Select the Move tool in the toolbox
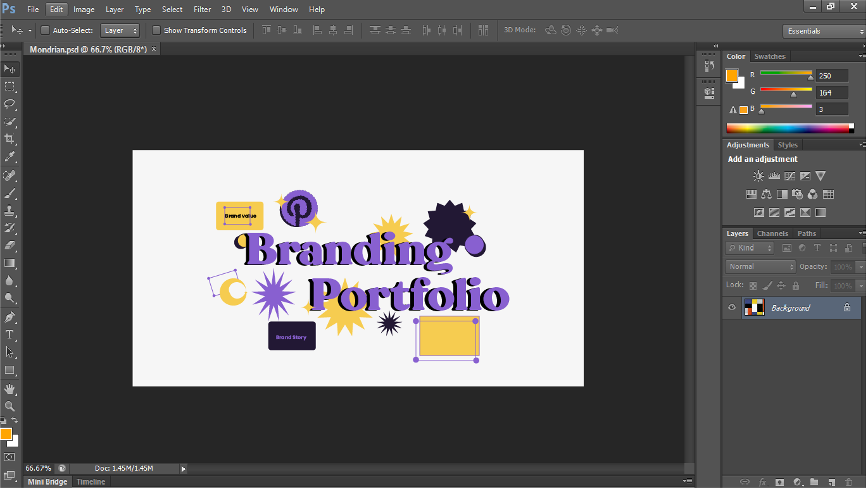The image size is (868, 489). [x=9, y=68]
